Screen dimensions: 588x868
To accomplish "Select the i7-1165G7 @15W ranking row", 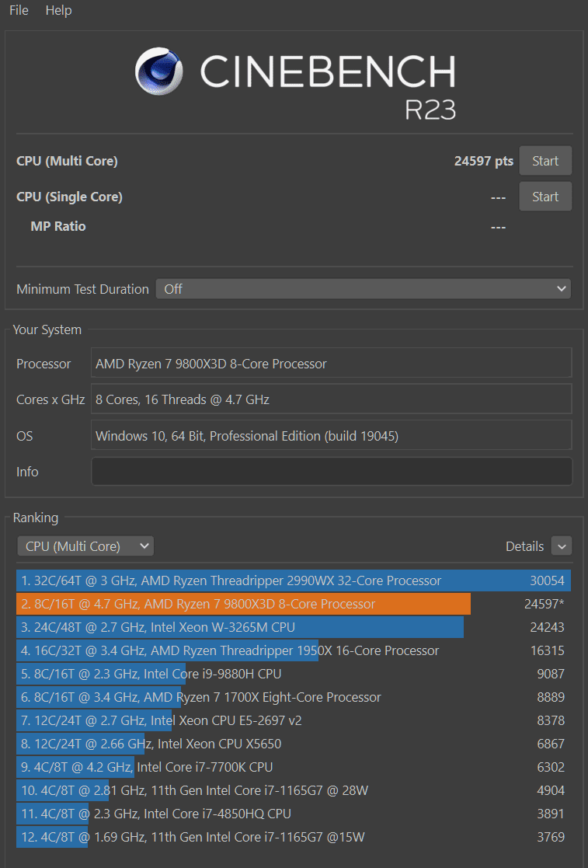I will pos(293,836).
